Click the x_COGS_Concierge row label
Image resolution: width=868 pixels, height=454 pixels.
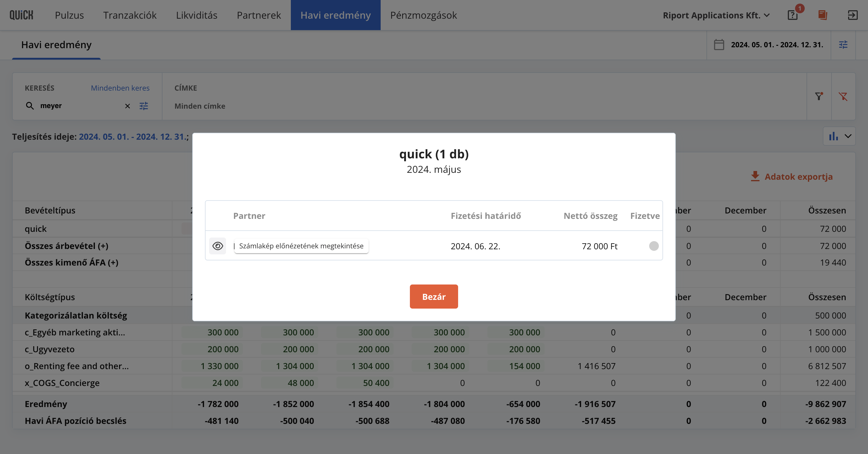62,383
